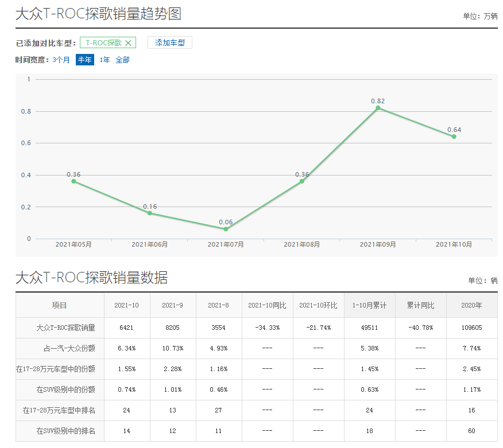Click the 2021-10 column header
The image size is (503, 448).
coord(127,305)
